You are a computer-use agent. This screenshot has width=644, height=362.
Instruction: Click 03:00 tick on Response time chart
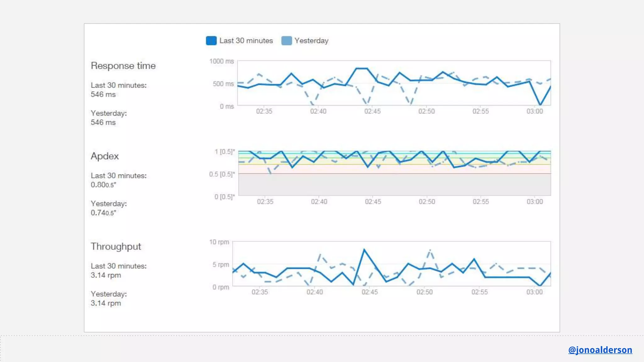click(x=535, y=111)
